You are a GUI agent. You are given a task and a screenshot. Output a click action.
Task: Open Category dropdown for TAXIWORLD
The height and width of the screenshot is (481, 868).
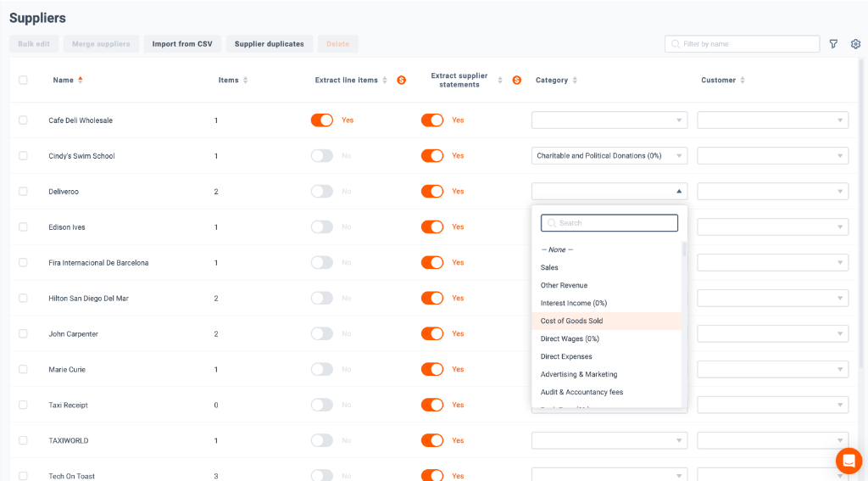click(609, 440)
